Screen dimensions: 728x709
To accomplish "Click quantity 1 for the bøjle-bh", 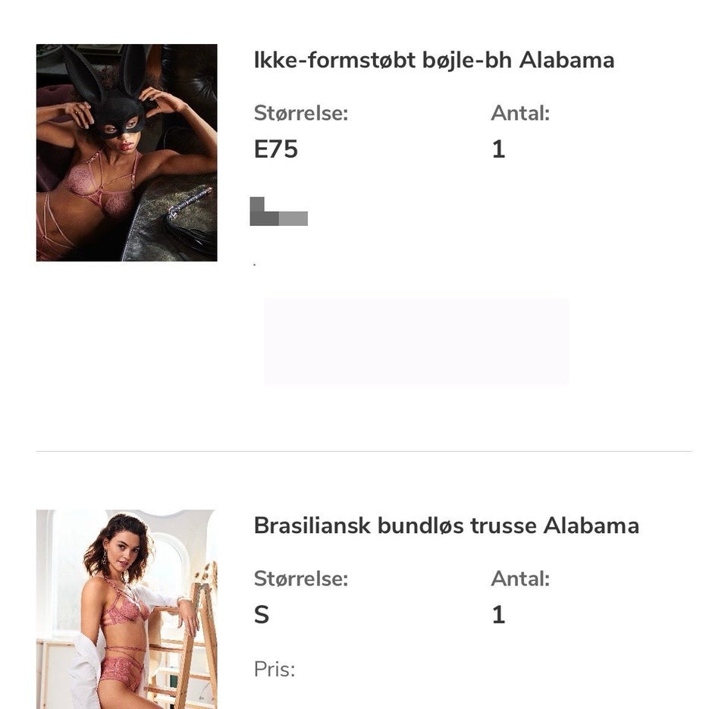I will click(x=498, y=149).
